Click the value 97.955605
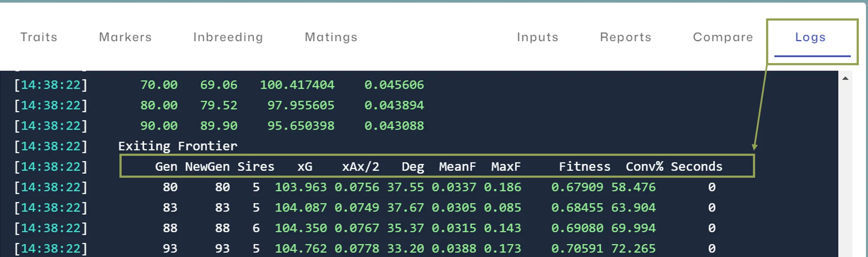Viewport: 868px width, 257px height. point(301,105)
